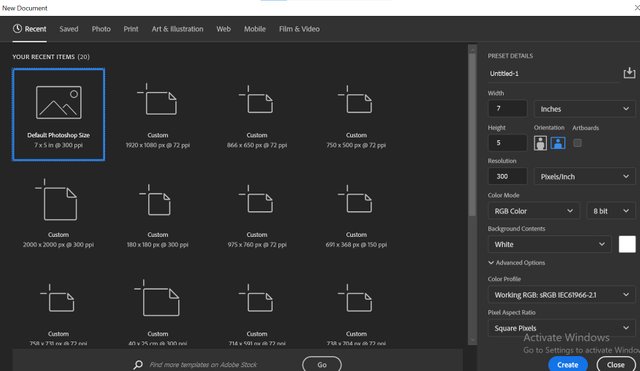Open the RGB Color mode dropdown
The height and width of the screenshot is (371, 640).
533,211
